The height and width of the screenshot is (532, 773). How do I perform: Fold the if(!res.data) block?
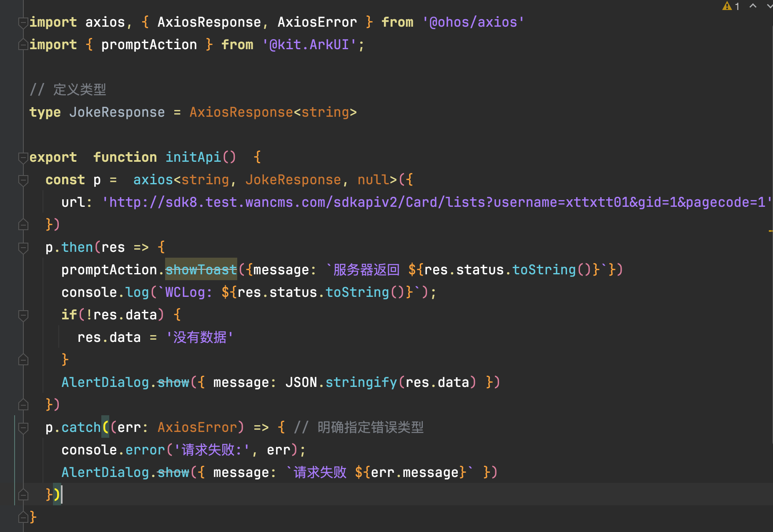pos(23,315)
